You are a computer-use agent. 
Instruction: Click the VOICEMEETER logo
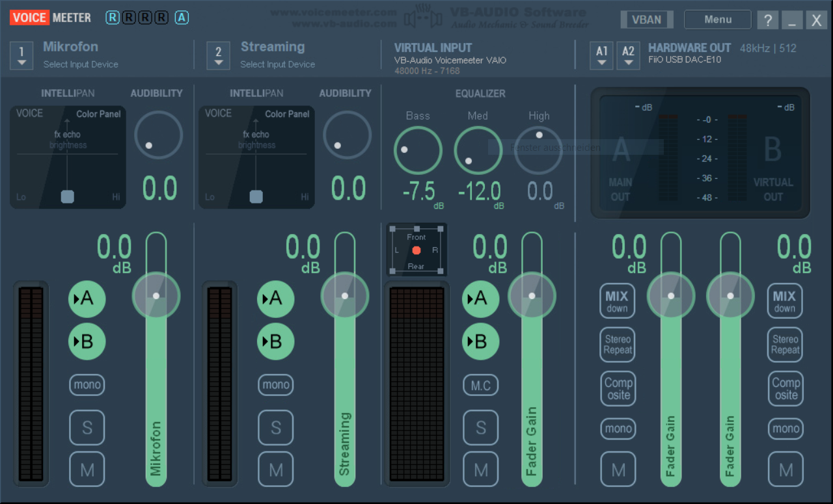pos(51,18)
